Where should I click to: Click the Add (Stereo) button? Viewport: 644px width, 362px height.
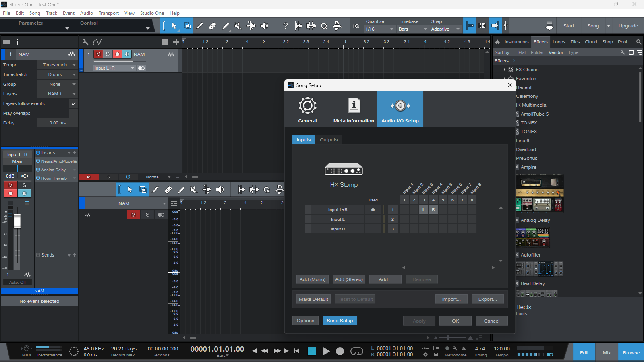(x=349, y=279)
